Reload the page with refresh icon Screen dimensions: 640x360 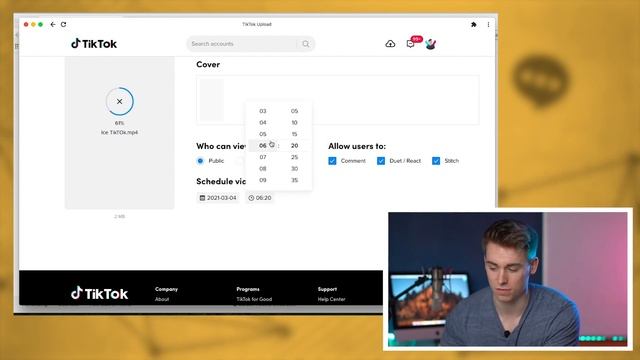63,24
